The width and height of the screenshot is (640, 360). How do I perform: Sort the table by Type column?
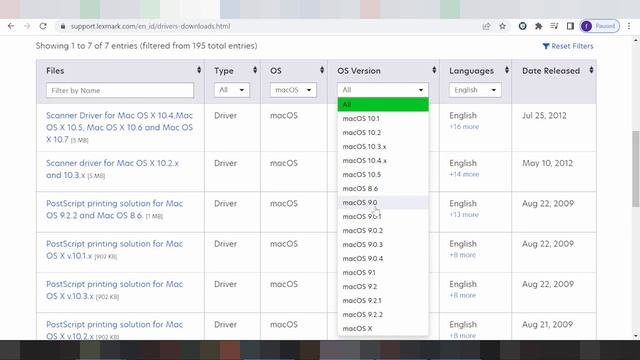[255, 70]
